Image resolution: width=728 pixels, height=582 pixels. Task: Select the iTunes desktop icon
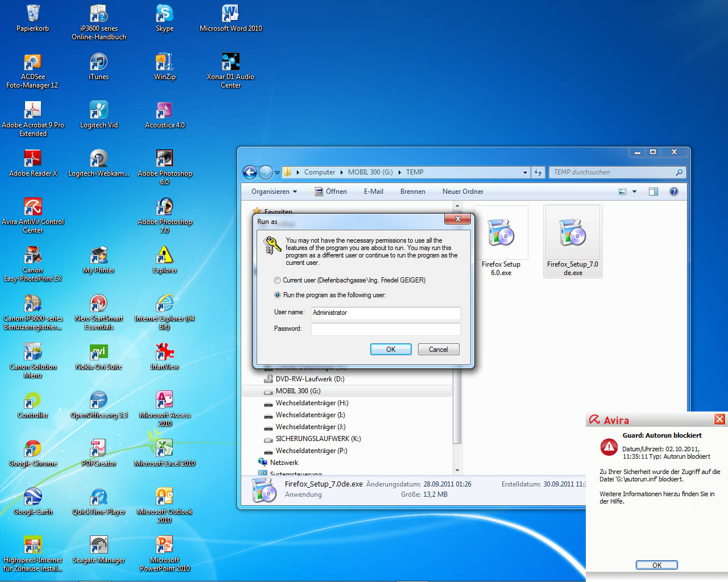[x=98, y=63]
